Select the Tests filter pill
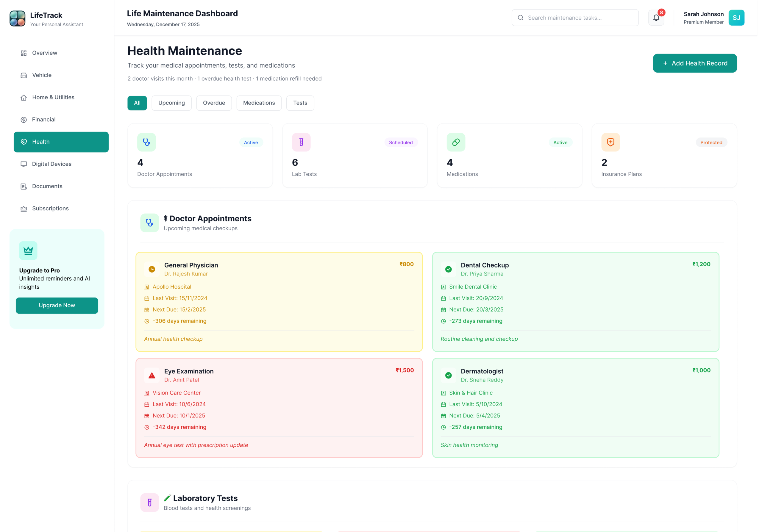 point(300,103)
